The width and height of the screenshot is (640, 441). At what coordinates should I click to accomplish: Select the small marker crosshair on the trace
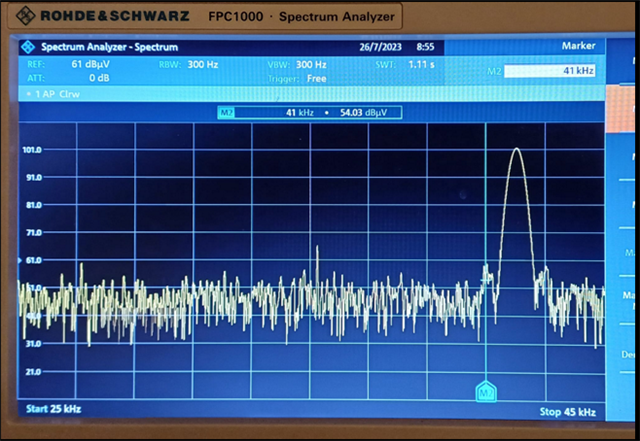tap(486, 280)
